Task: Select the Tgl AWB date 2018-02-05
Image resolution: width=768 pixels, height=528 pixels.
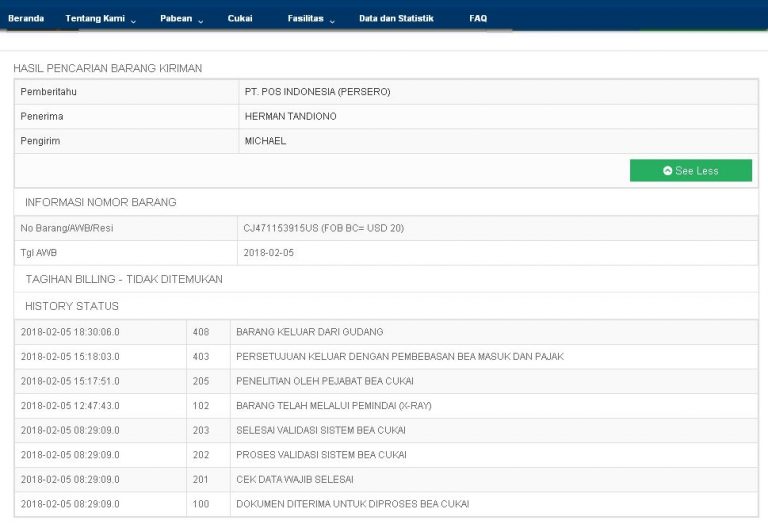Action: click(x=268, y=253)
